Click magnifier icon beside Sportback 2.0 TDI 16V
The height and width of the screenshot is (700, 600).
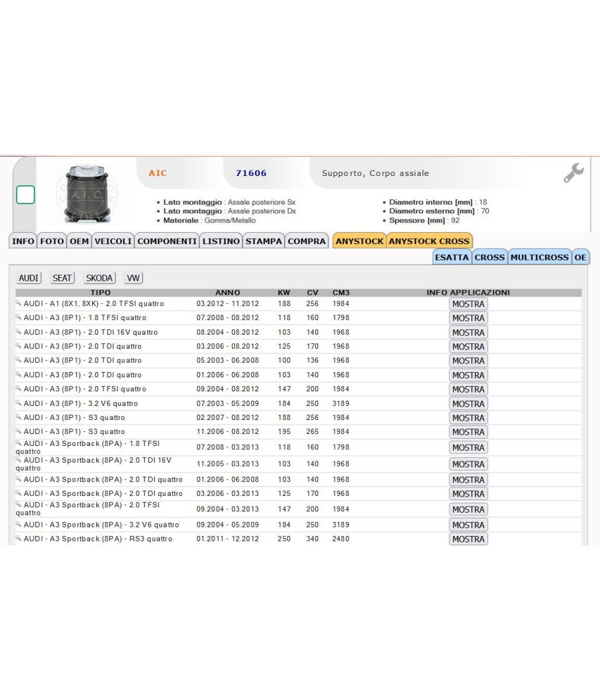point(19,459)
